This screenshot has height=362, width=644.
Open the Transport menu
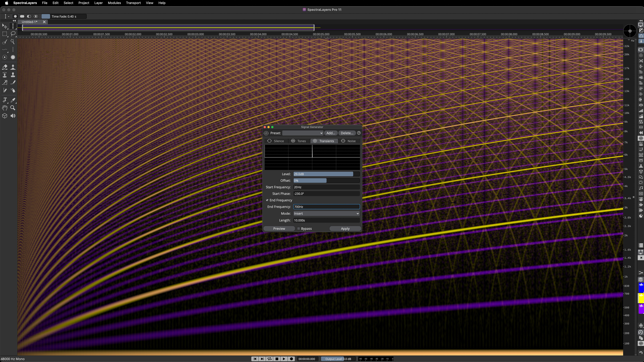133,3
